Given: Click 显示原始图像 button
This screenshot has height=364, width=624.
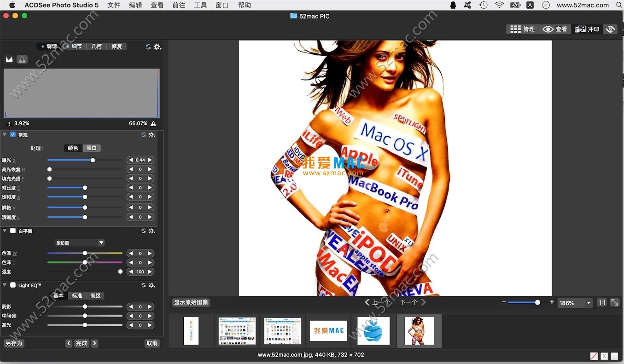Looking at the screenshot, I should (x=191, y=302).
